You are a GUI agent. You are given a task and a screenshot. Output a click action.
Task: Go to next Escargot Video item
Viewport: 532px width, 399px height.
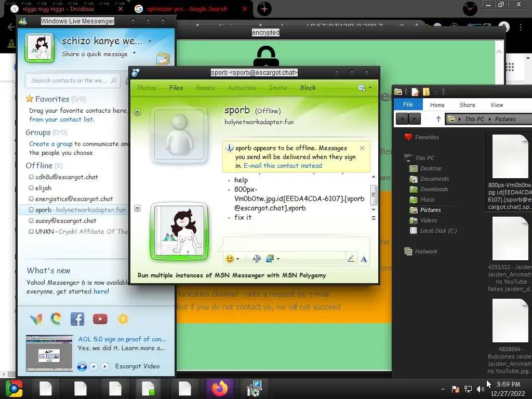[x=104, y=366]
